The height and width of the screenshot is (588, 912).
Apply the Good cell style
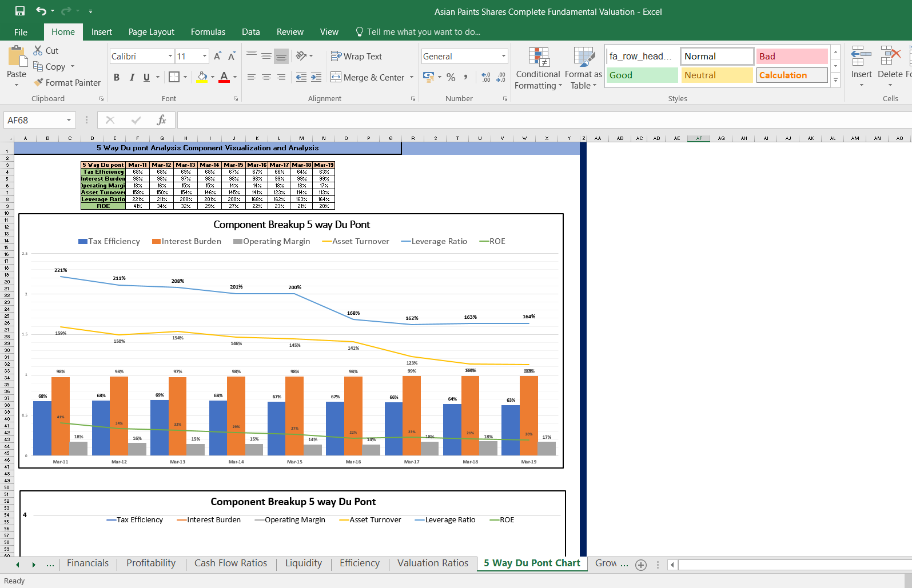click(642, 75)
